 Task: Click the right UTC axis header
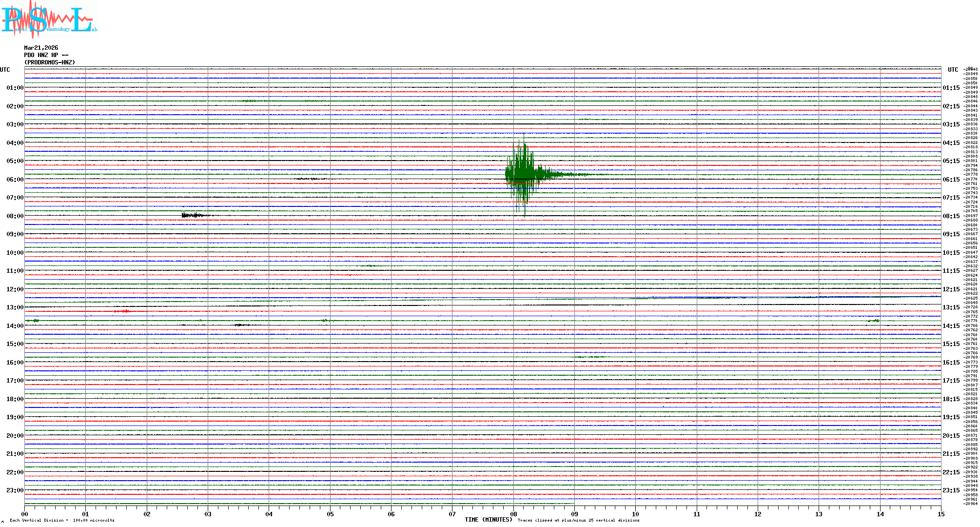point(953,70)
